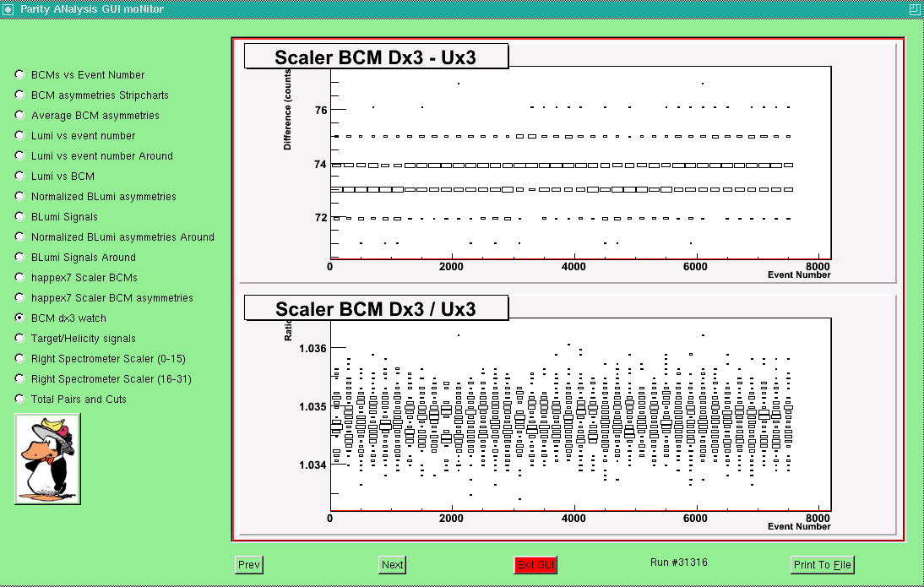The width and height of the screenshot is (924, 587).
Task: Click the window resize icon in title bar
Action: pyautogui.click(x=916, y=8)
